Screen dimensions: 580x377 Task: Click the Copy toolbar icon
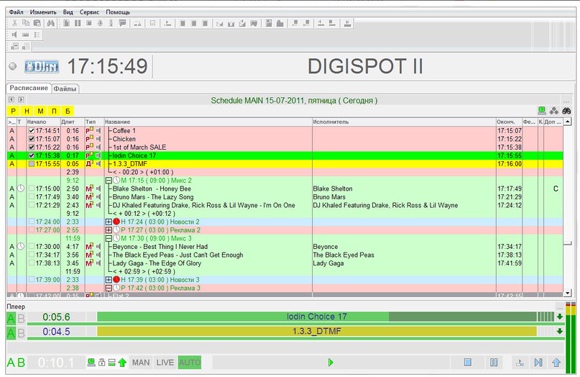point(26,23)
